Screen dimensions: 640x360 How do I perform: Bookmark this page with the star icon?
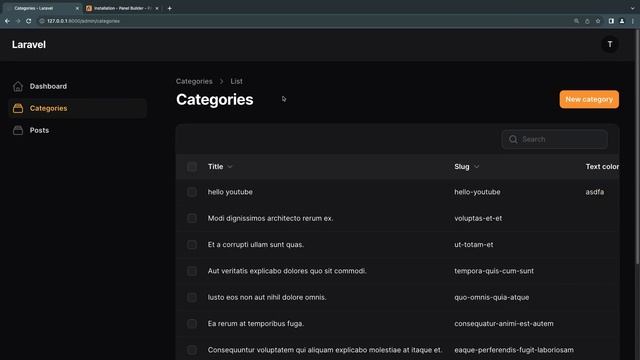pos(598,21)
